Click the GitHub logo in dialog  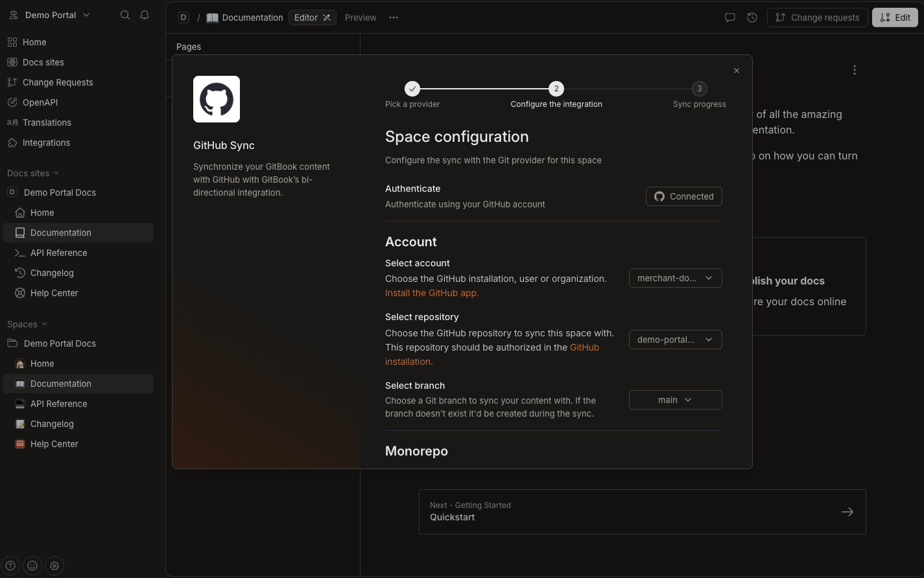pos(217,99)
